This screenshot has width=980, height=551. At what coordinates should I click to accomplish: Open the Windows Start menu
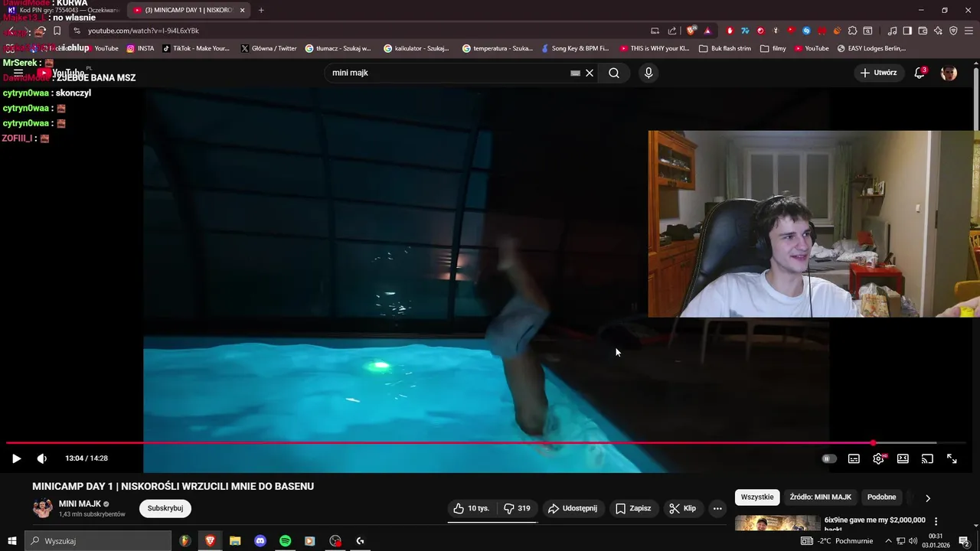click(12, 541)
